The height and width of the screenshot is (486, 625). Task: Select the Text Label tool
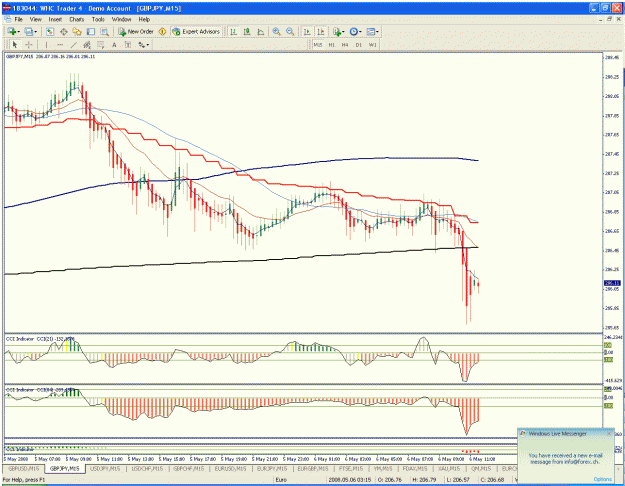(x=128, y=45)
